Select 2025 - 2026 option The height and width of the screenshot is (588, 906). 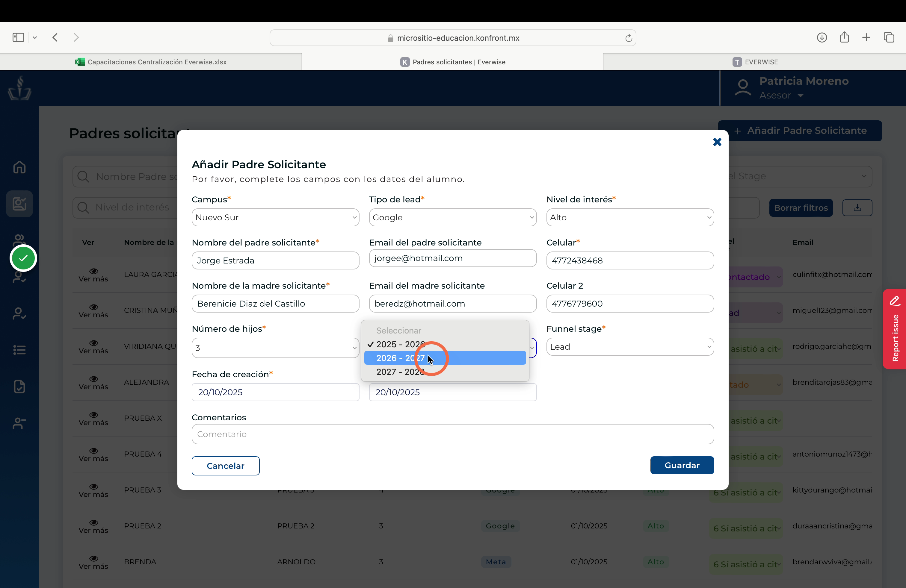445,344
